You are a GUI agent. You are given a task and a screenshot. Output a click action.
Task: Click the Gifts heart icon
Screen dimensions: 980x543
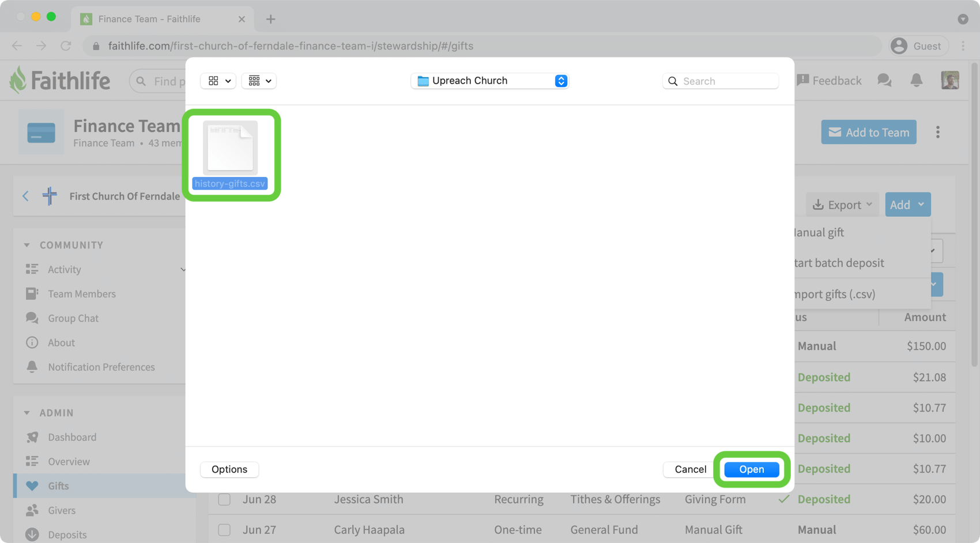[x=32, y=486]
